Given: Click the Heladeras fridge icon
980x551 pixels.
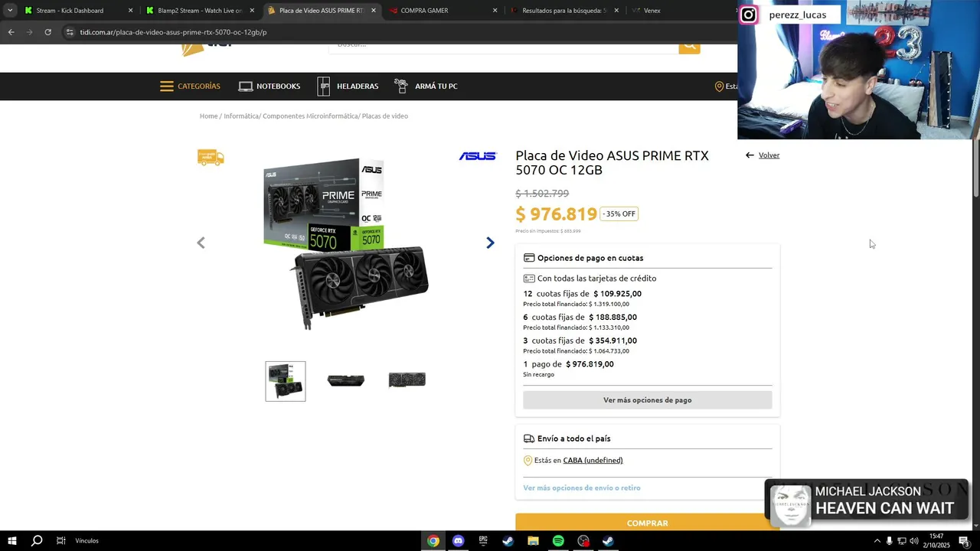Looking at the screenshot, I should (324, 86).
